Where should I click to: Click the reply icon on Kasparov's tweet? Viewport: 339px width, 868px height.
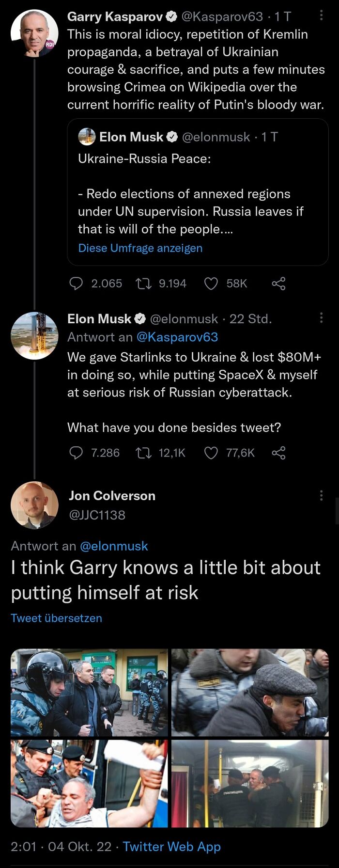(76, 284)
